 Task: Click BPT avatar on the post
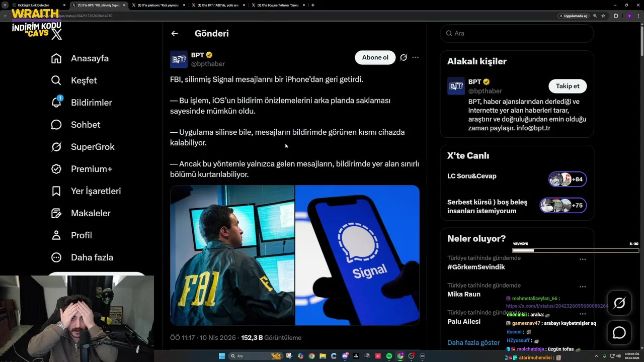179,59
